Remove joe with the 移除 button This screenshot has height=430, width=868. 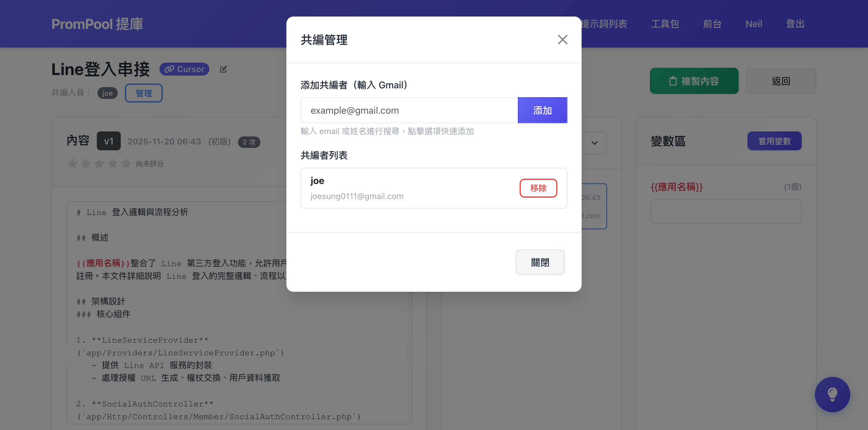click(538, 188)
